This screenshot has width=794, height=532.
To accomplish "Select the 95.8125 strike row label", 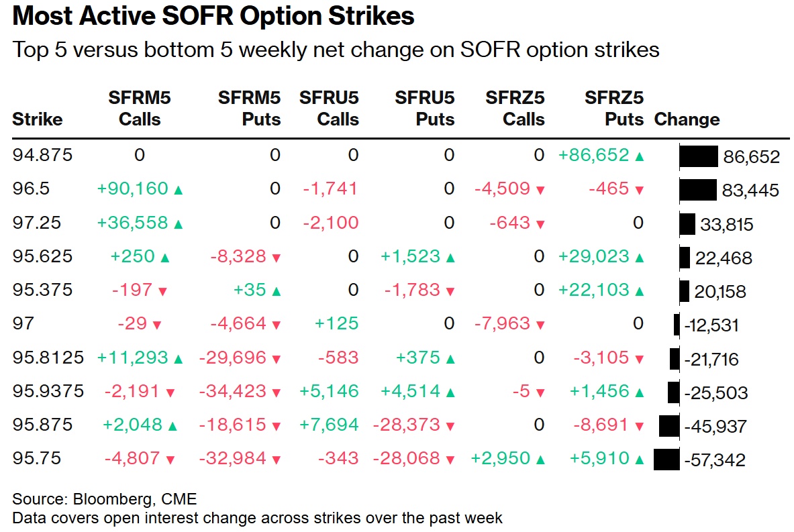I will 48,358.
